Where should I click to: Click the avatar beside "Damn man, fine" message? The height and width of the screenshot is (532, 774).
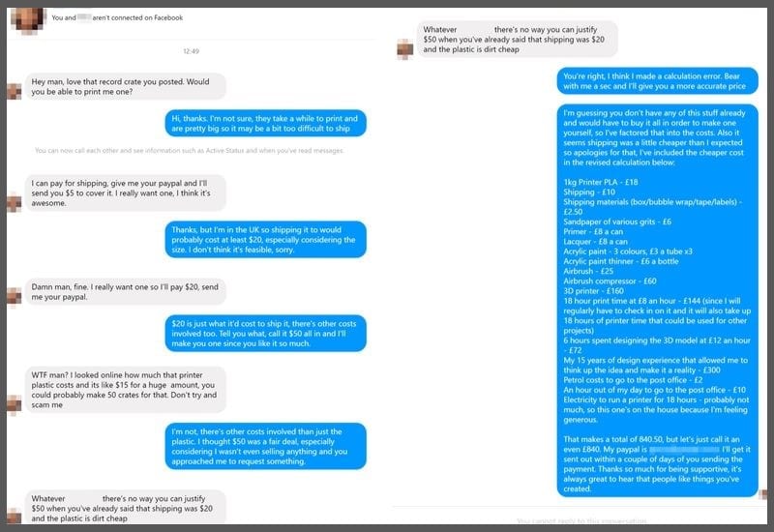15,297
